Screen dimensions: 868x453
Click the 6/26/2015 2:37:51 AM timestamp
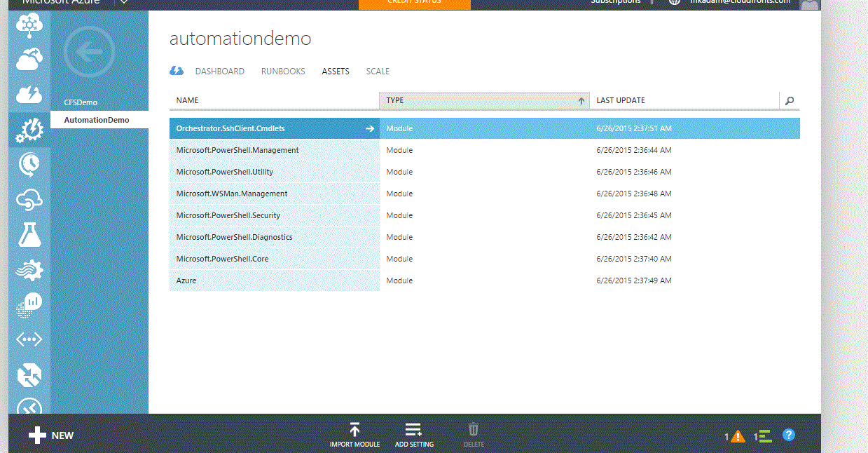pyautogui.click(x=634, y=128)
